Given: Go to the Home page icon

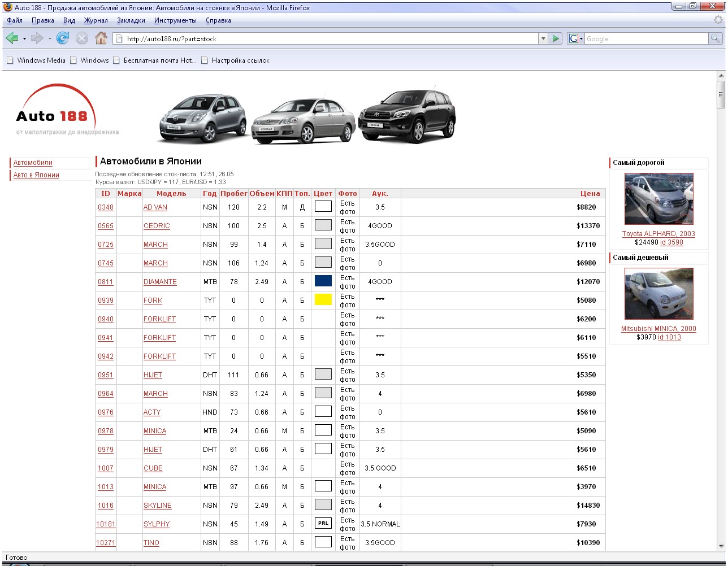Looking at the screenshot, I should 101,38.
